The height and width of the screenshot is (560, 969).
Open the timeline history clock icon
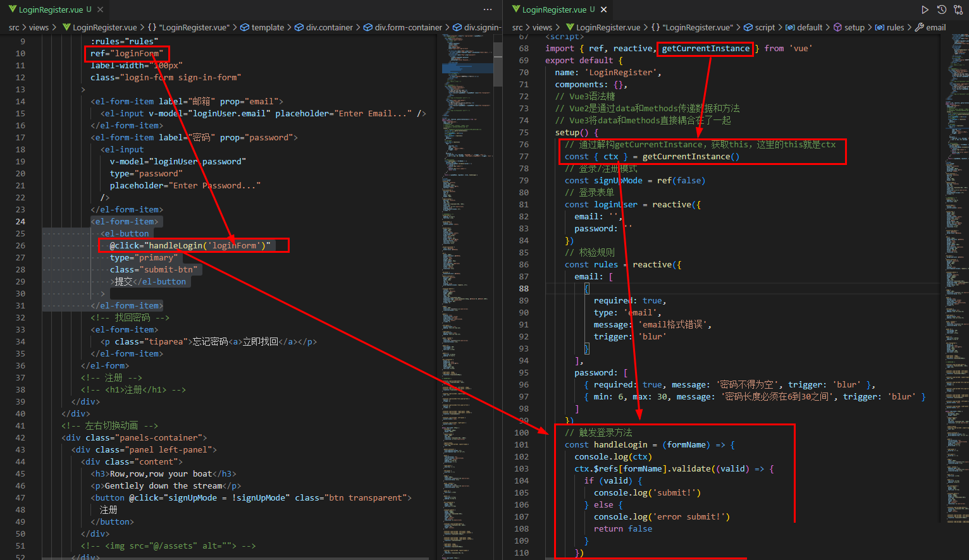tap(941, 9)
